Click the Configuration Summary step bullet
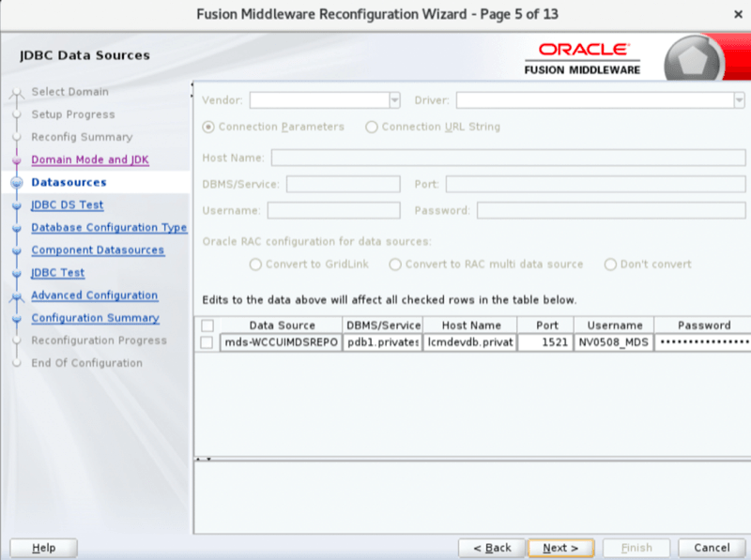The height and width of the screenshot is (560, 751). click(x=17, y=318)
